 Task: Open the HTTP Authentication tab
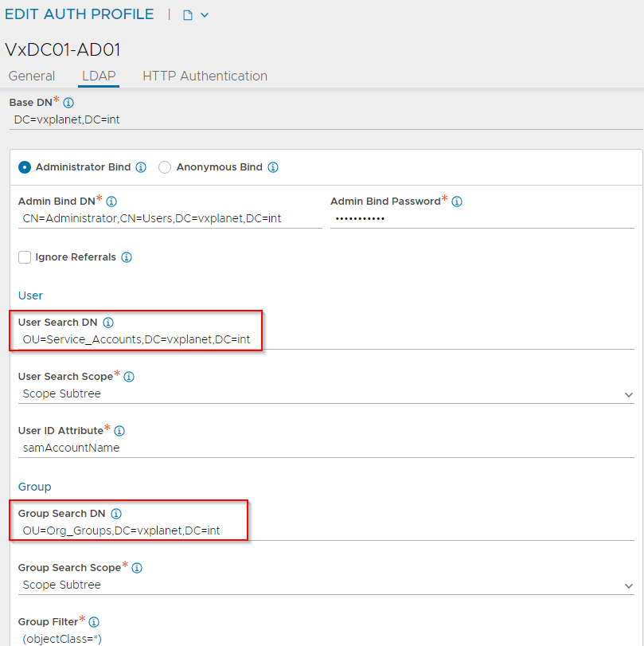point(205,76)
